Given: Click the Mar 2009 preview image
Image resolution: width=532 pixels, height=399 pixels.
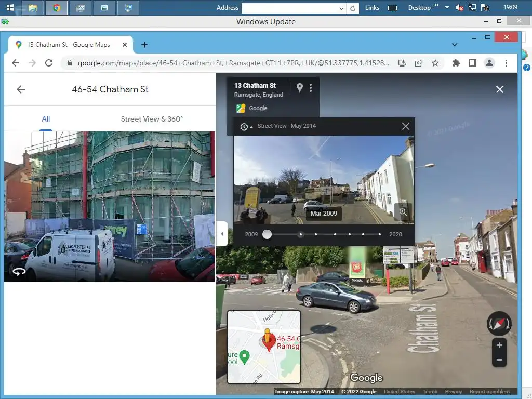Looking at the screenshot, I should pyautogui.click(x=324, y=180).
